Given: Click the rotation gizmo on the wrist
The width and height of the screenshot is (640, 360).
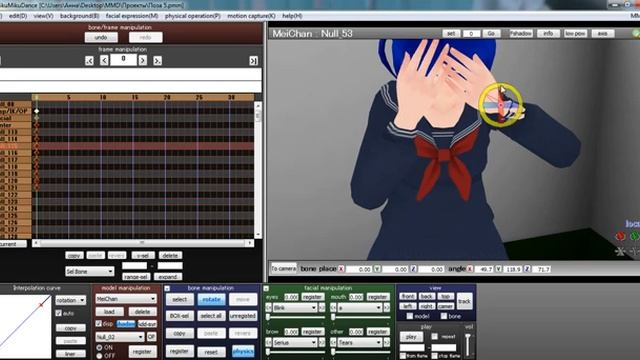Looking at the screenshot, I should [500, 104].
